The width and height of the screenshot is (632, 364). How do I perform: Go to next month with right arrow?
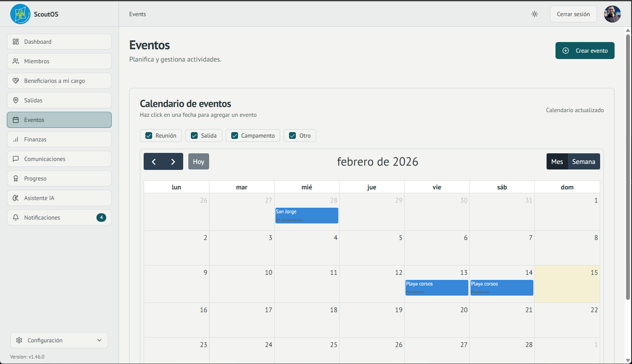[173, 161]
